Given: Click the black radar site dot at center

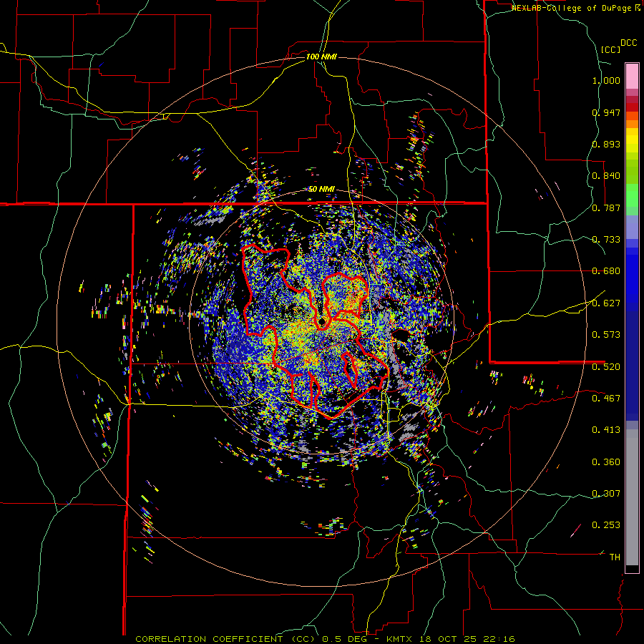Looking at the screenshot, I should pos(323,321).
